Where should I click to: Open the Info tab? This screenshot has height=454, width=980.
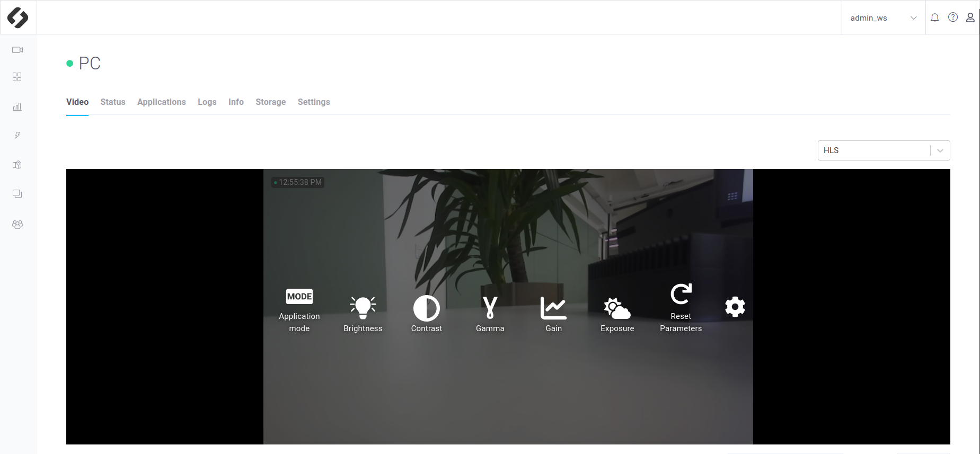(236, 102)
